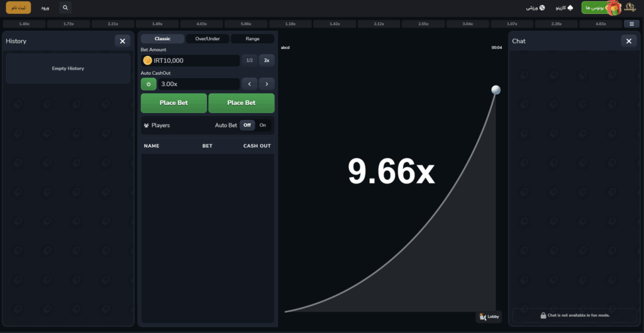Increase auto cashout with right chevron
644x333 pixels.
pos(267,84)
